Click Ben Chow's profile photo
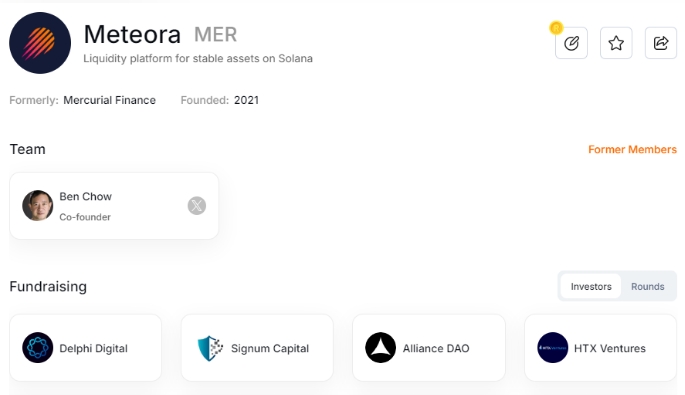Viewport: 685px width, 395px height. (x=38, y=205)
